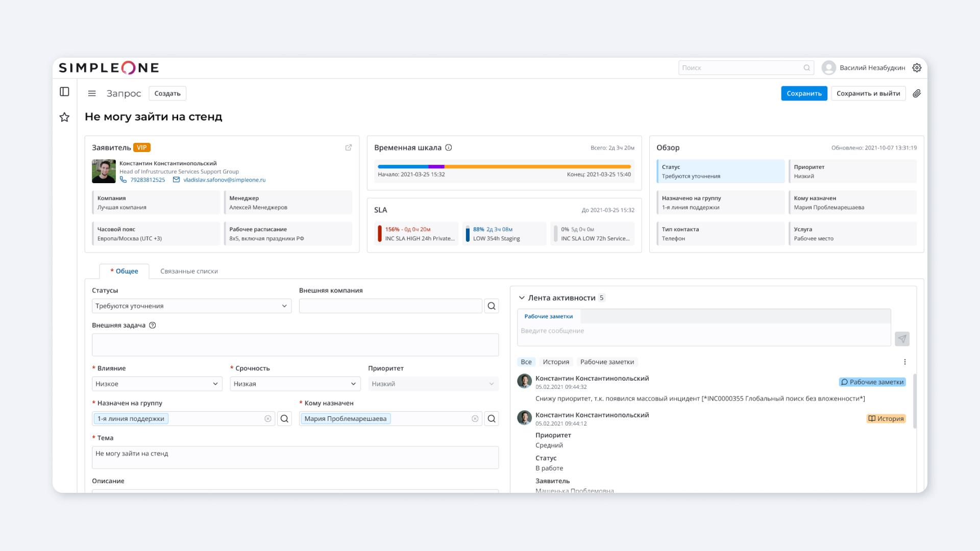Click the Сохранить button

pos(804,93)
